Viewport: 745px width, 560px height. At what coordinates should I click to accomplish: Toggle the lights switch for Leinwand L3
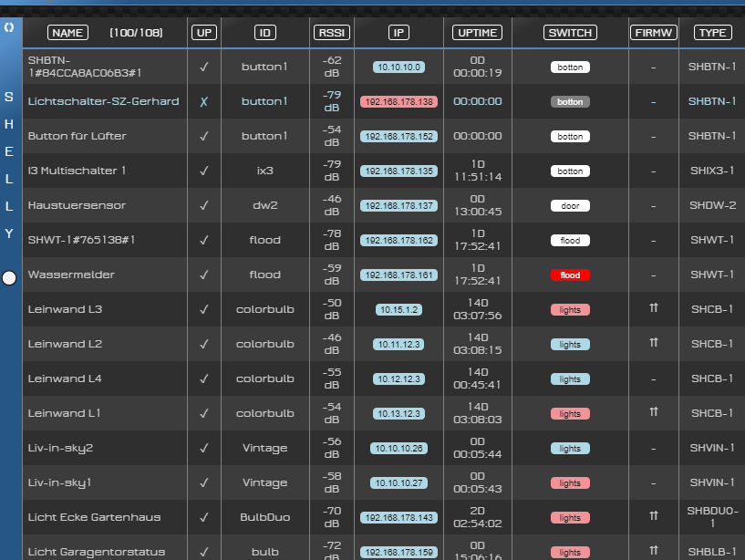[570, 310]
